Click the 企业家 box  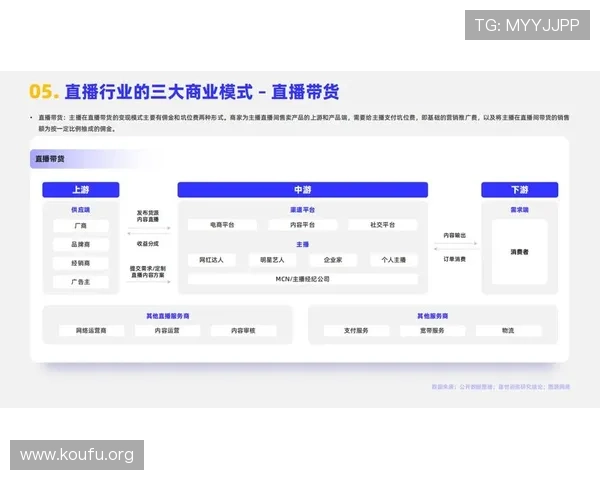pos(333,260)
